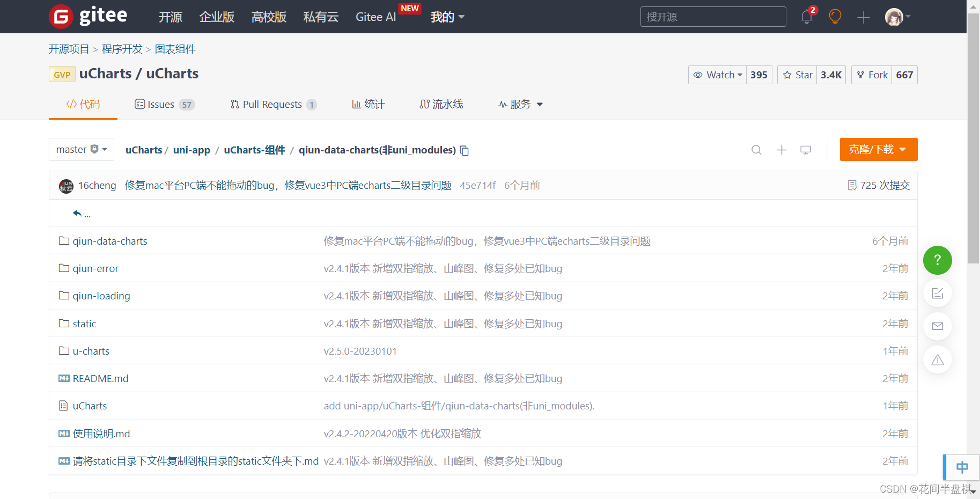
Task: Open the uCharts / uCharts repository title
Action: pos(139,74)
